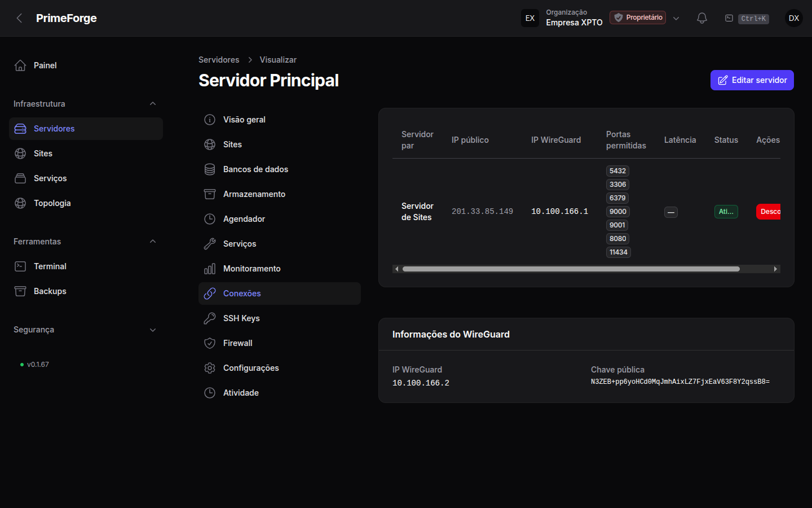812x508 pixels.
Task: Open Painel in the sidebar
Action: click(86, 65)
